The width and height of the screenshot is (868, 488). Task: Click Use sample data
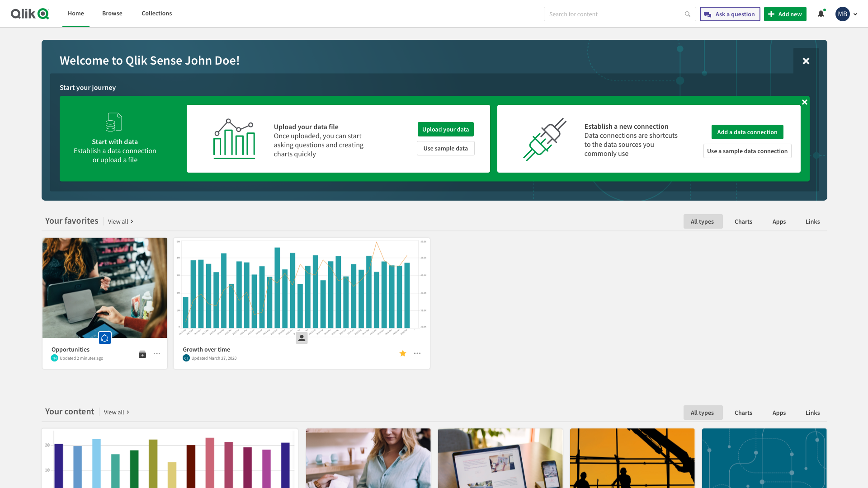tap(445, 148)
